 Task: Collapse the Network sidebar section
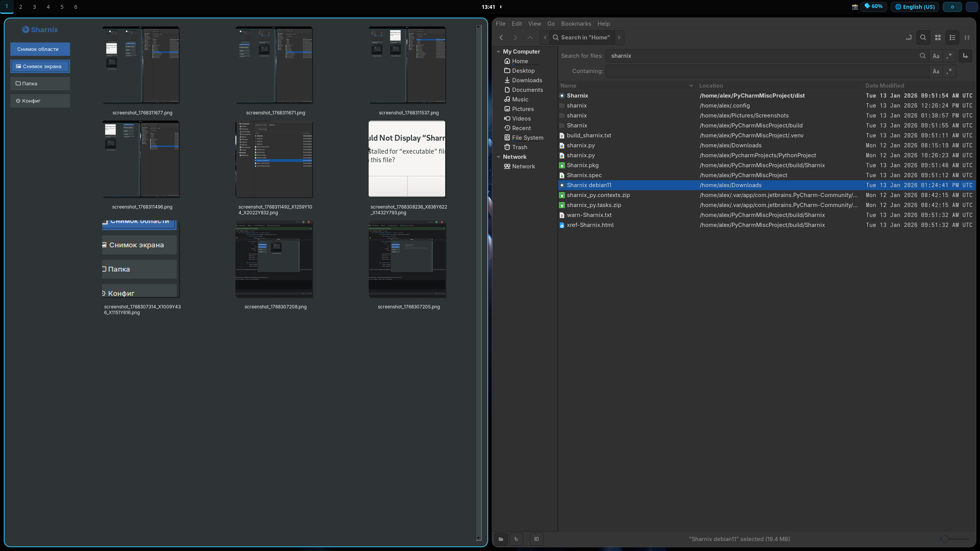point(498,157)
